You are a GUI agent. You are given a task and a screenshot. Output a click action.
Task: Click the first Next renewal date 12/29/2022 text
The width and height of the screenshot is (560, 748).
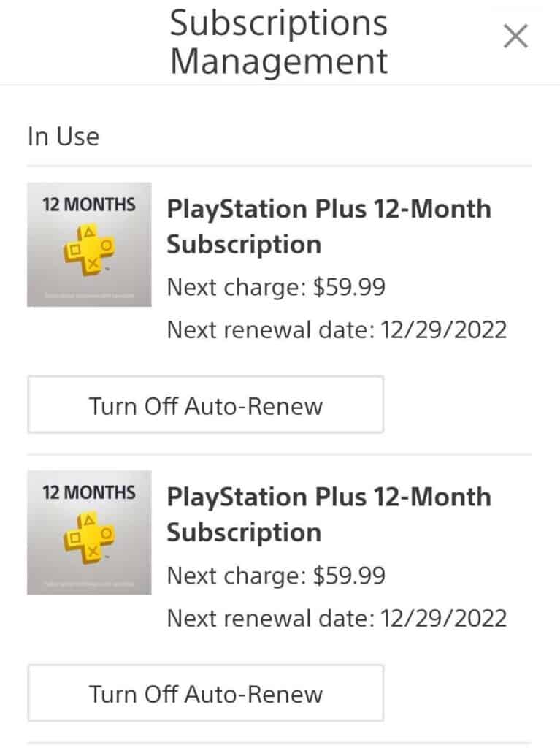337,329
